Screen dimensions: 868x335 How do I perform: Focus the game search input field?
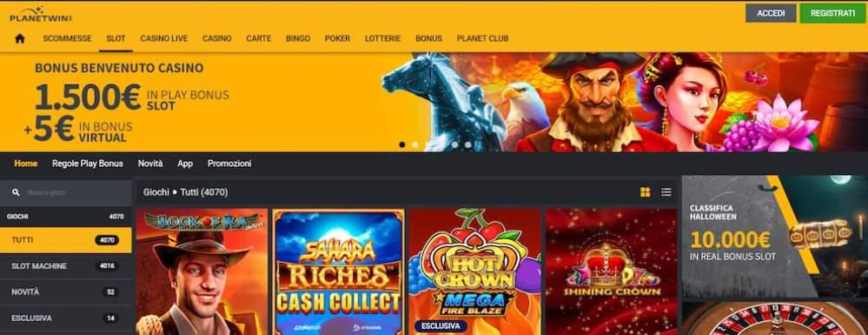point(73,192)
